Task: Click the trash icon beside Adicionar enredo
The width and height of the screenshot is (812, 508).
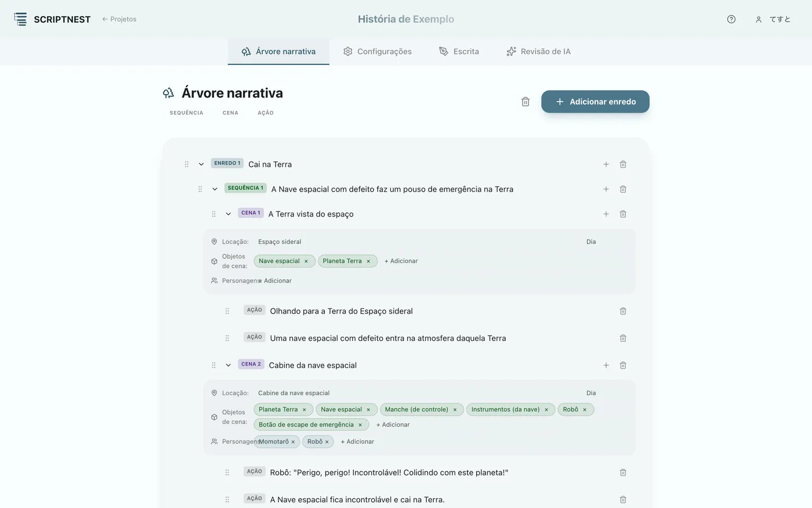Action: pos(525,102)
